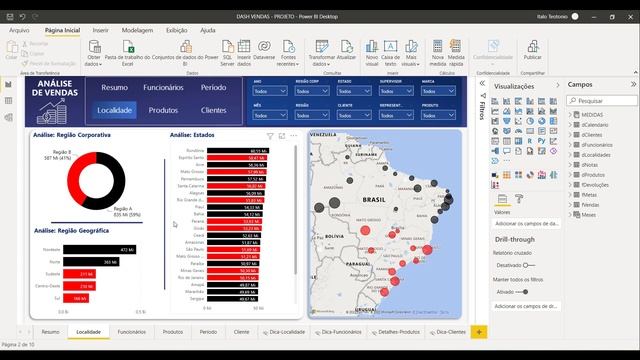Open Mais visuais menu
This screenshot has width=640, height=360.
411,53
